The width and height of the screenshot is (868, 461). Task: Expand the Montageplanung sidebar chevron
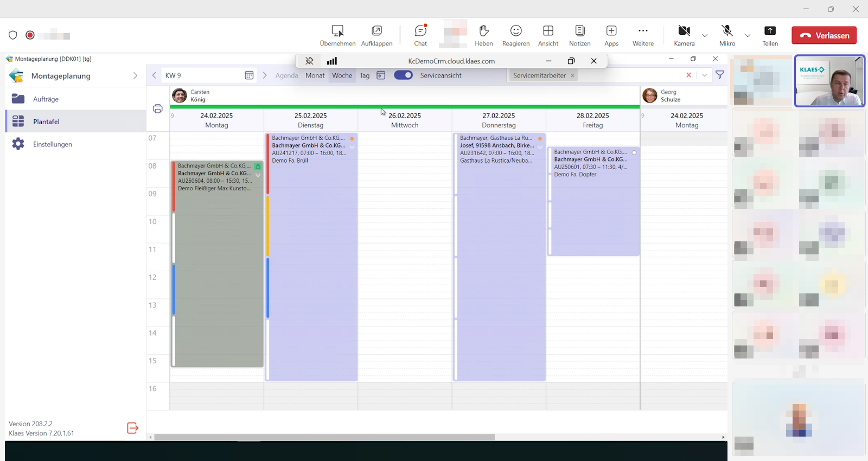click(x=135, y=76)
